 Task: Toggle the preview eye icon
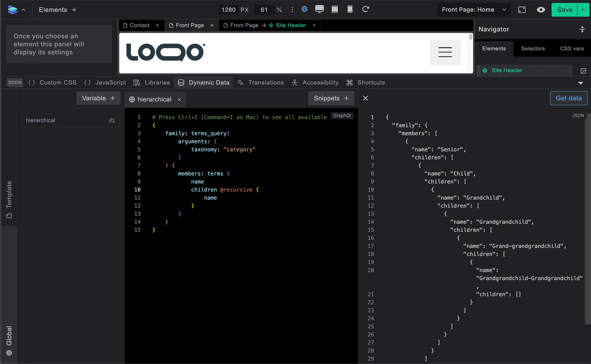pyautogui.click(x=541, y=10)
